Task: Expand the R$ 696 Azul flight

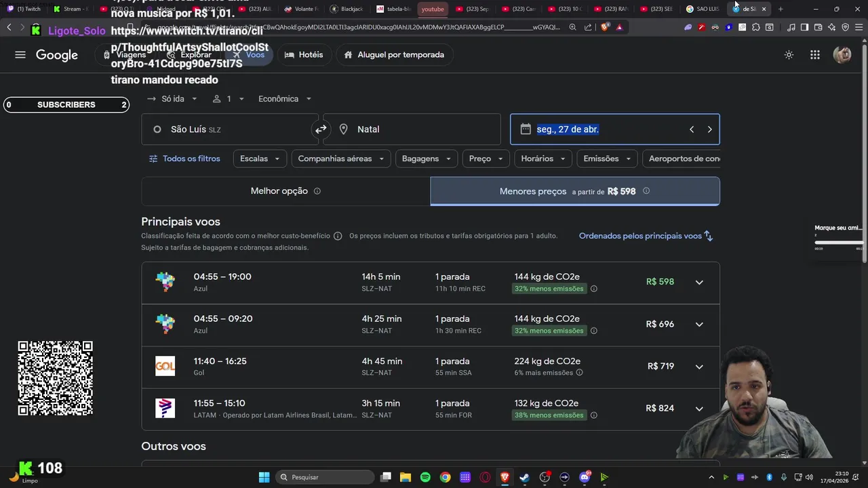Action: point(699,324)
